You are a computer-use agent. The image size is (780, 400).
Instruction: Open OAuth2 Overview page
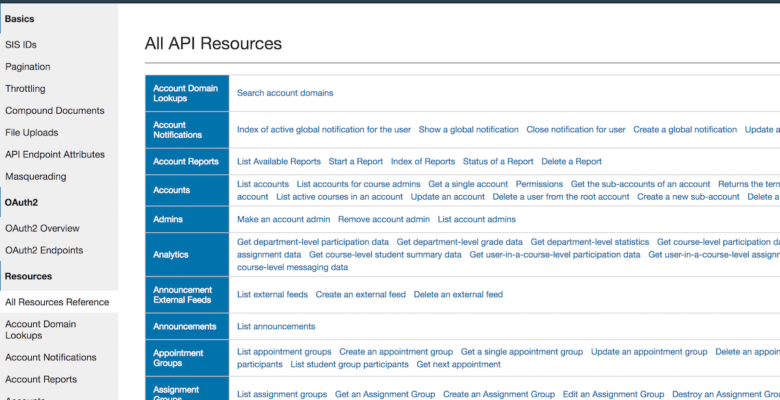42,228
